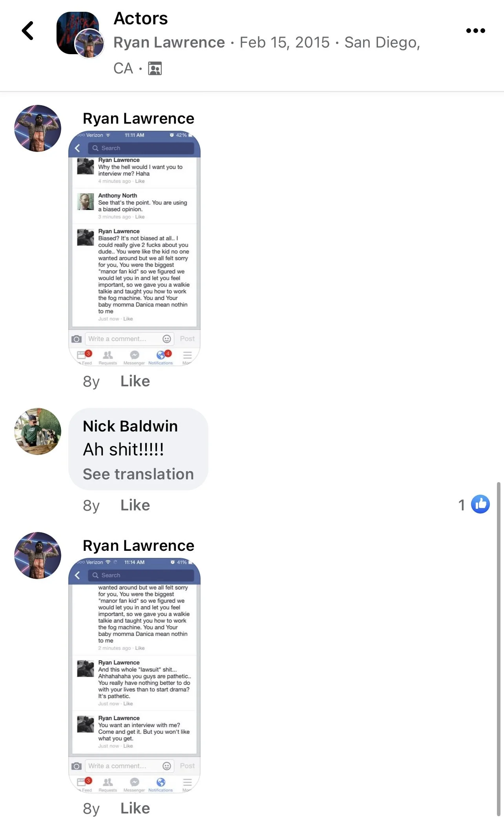
Task: Open the 11:14 AM screenshot image
Action: click(134, 675)
